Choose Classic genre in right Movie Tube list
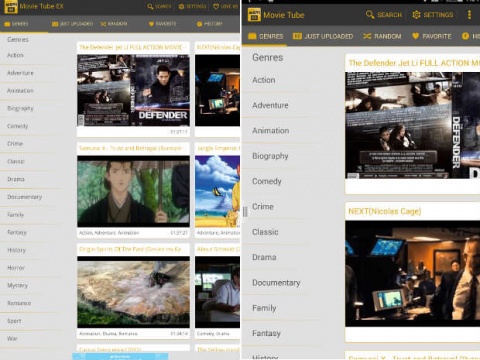Viewport: 480px width, 360px height. coord(265,232)
